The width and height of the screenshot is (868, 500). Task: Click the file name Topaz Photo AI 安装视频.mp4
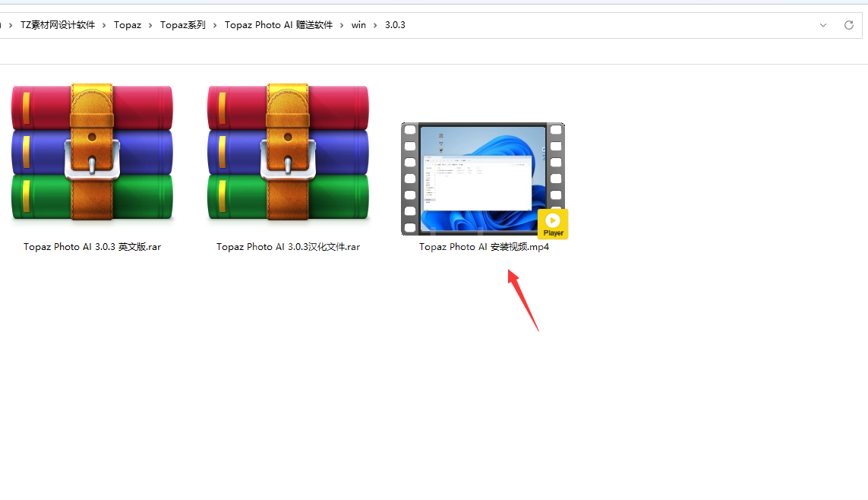click(x=484, y=247)
